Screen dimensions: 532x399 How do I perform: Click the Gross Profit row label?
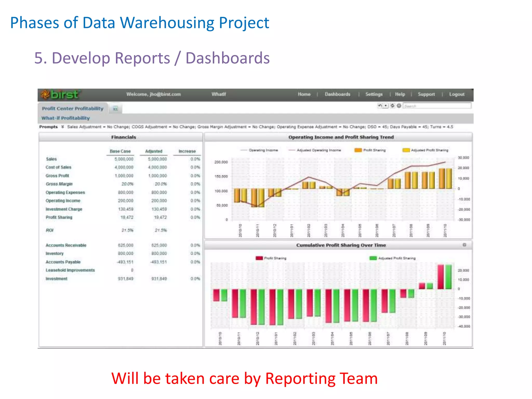coord(57,176)
